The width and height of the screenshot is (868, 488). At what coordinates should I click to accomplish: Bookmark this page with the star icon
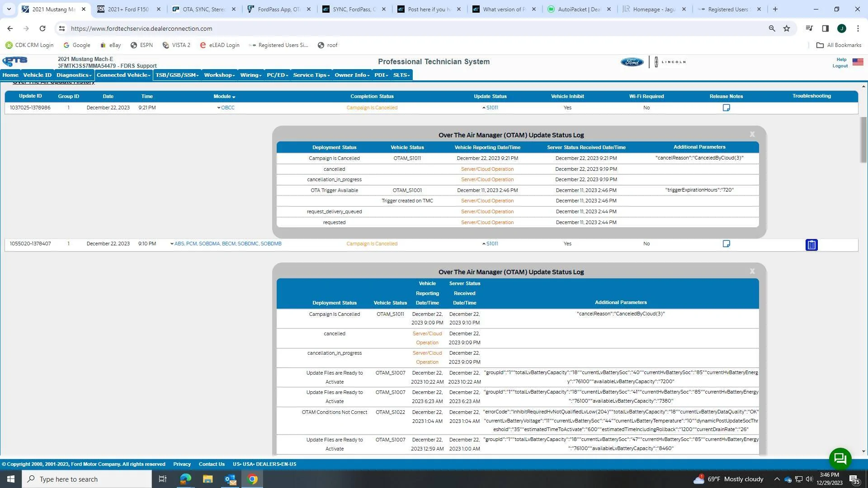[787, 28]
